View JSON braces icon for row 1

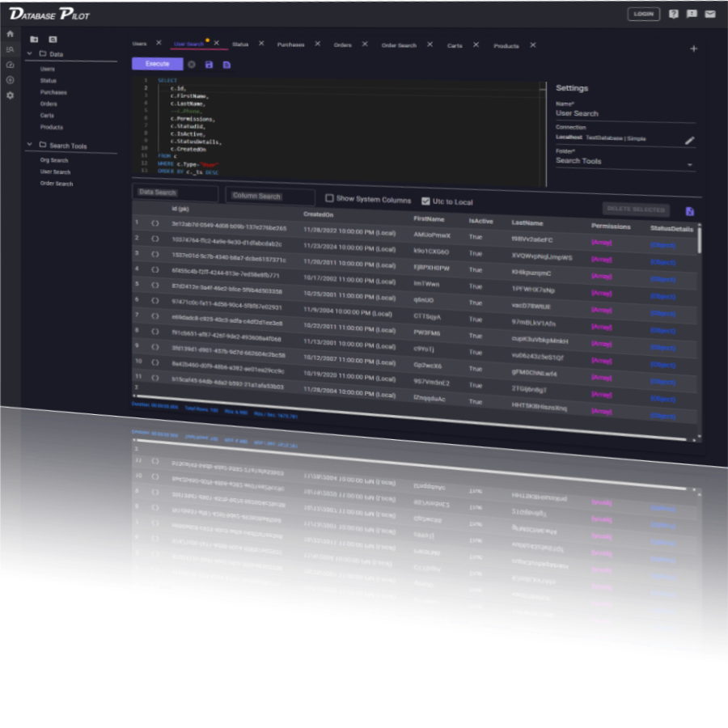(x=155, y=223)
